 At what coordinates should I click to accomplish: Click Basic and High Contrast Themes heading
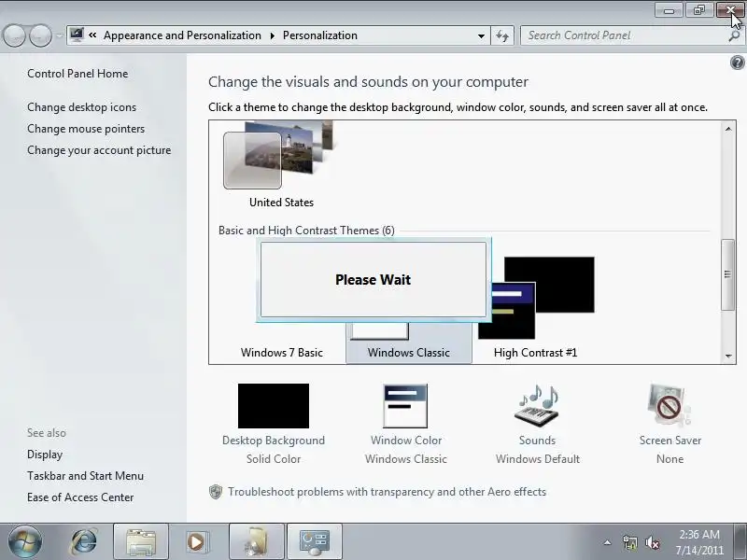coord(306,231)
